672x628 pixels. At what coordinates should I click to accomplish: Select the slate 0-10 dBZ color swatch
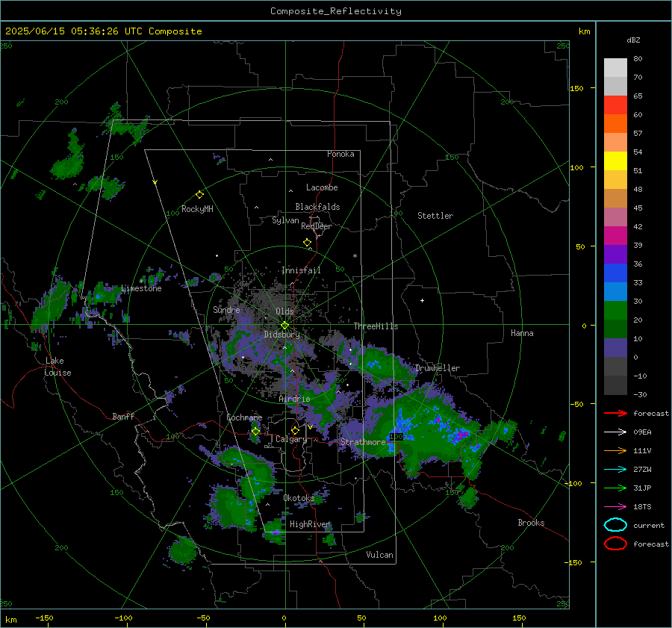[615, 348]
